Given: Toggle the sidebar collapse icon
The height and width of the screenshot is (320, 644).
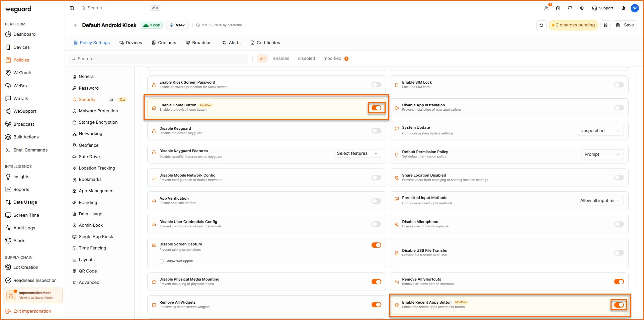Looking at the screenshot, I should (x=72, y=8).
